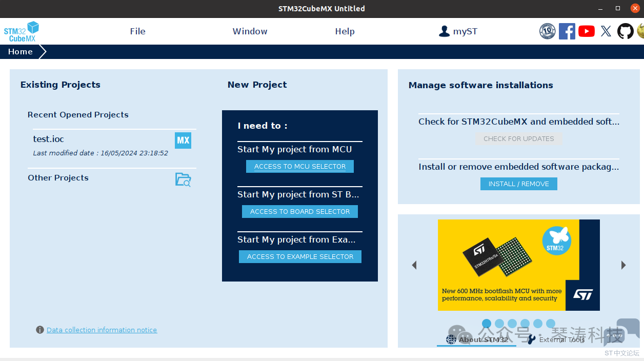Select the sixth carousel dot indicator
Viewport: 644px width, 361px height.
pyautogui.click(x=551, y=324)
